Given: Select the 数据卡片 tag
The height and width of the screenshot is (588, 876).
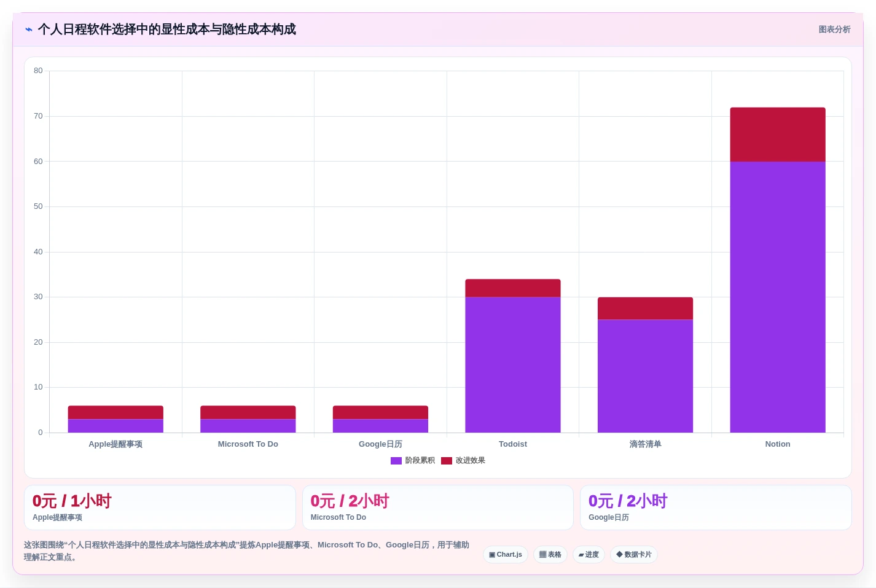Looking at the screenshot, I should 634,555.
